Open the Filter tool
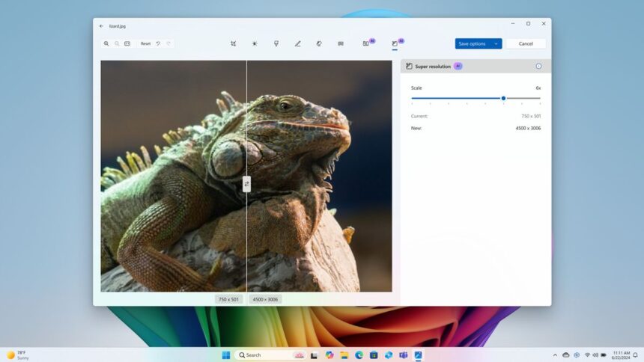The width and height of the screenshot is (644, 362). pyautogui.click(x=276, y=43)
